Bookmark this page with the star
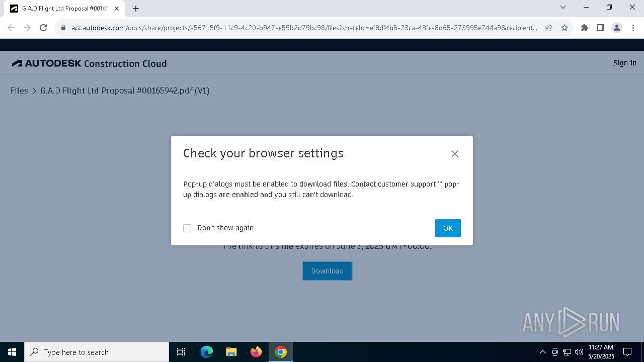This screenshot has width=644, height=362. click(565, 28)
